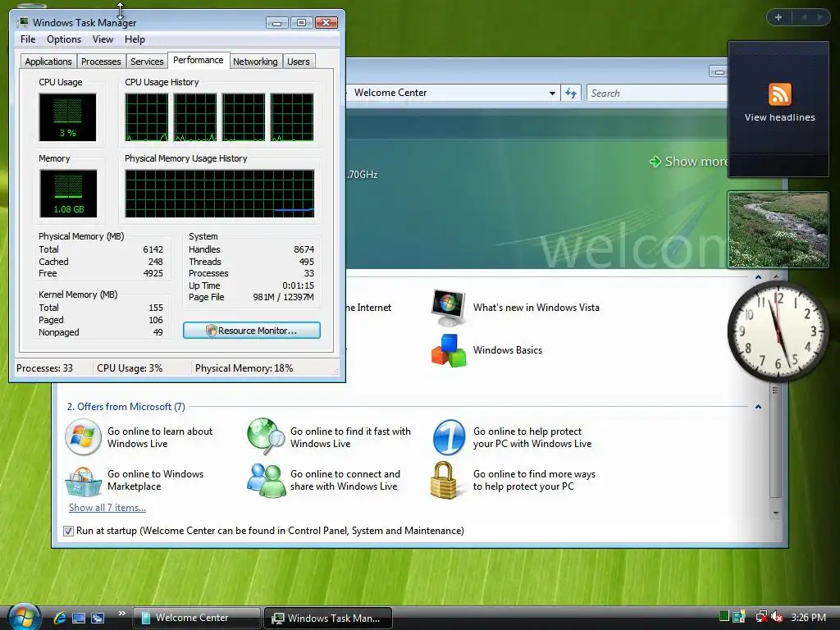Viewport: 840px width, 630px height.
Task: Click refresh icon beside Welcome Center address bar
Action: [571, 94]
